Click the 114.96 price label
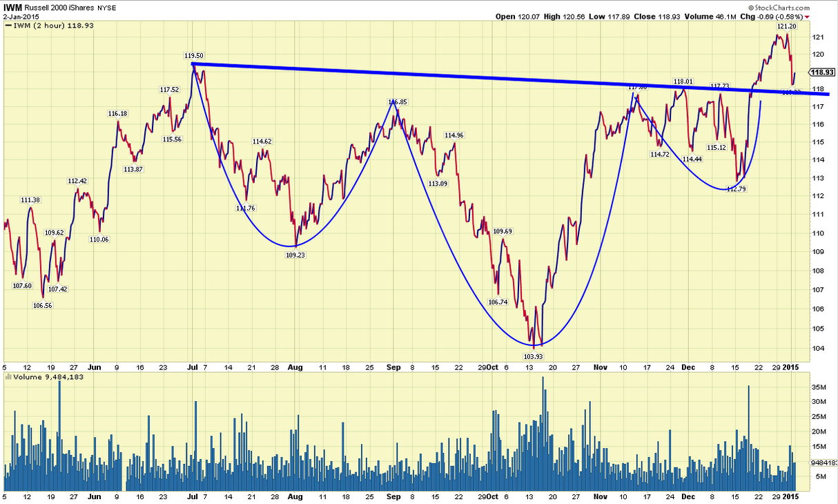Viewport: 838px width, 504px height. [454, 135]
